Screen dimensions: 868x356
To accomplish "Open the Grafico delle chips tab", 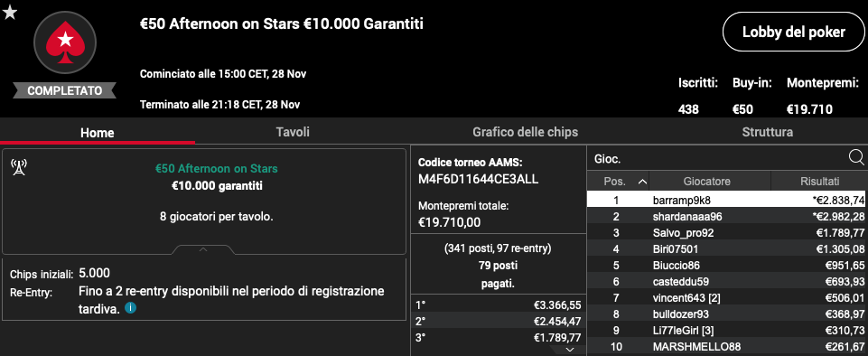I will pyautogui.click(x=525, y=132).
